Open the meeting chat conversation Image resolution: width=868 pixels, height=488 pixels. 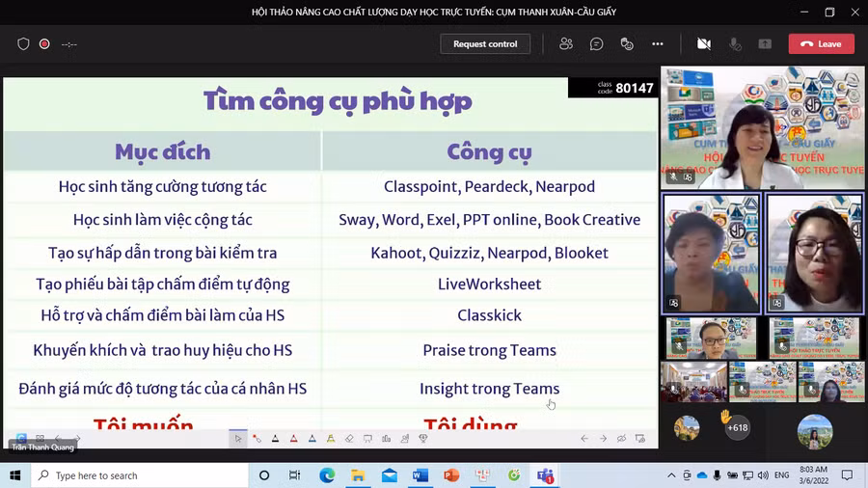coord(596,43)
